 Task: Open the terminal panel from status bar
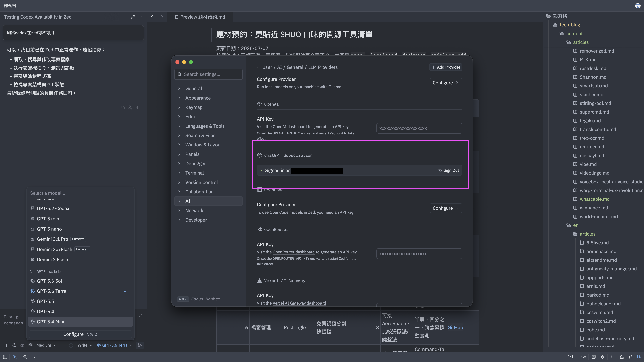594,357
